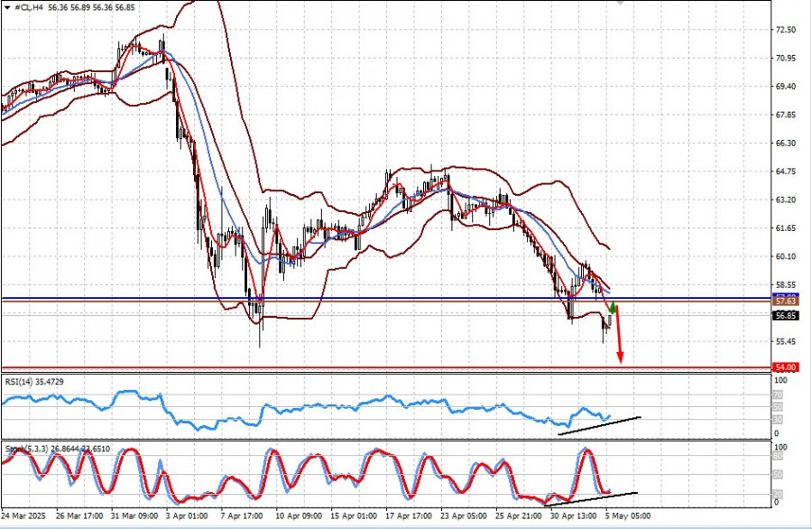Select the RSI rising trendline
The width and height of the screenshot is (812, 529).
point(600,425)
